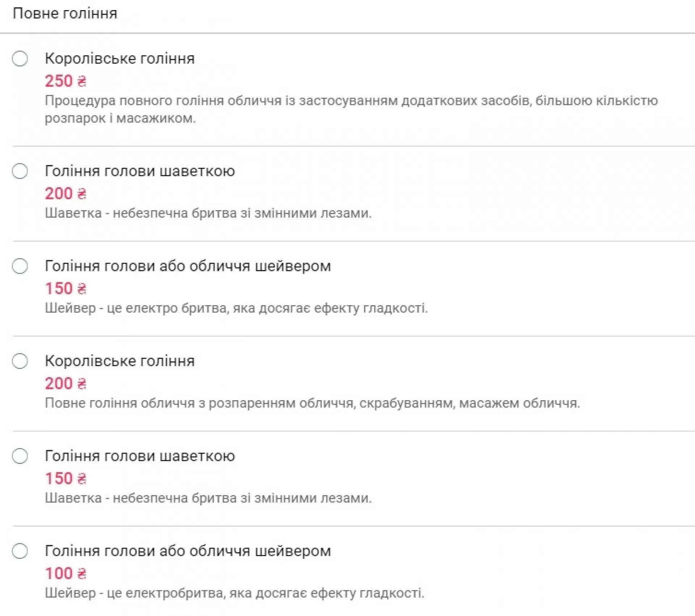Click the description mentioning розпаренням and скрабуванням
The image size is (695, 616).
(312, 403)
